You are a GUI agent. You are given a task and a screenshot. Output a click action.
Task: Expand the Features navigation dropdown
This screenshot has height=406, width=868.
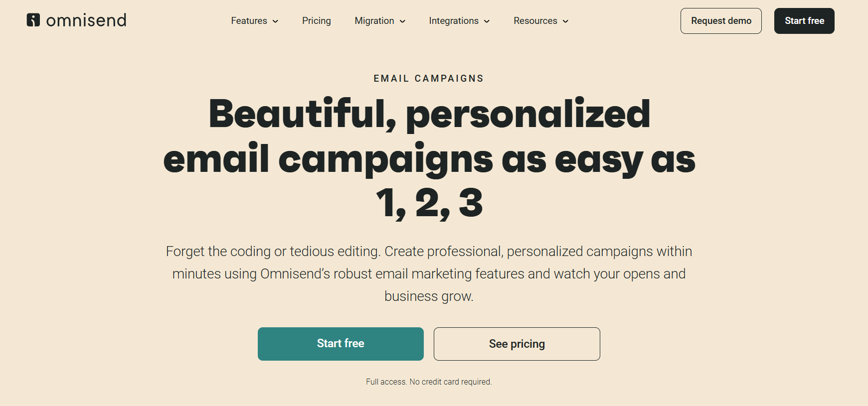(x=254, y=21)
